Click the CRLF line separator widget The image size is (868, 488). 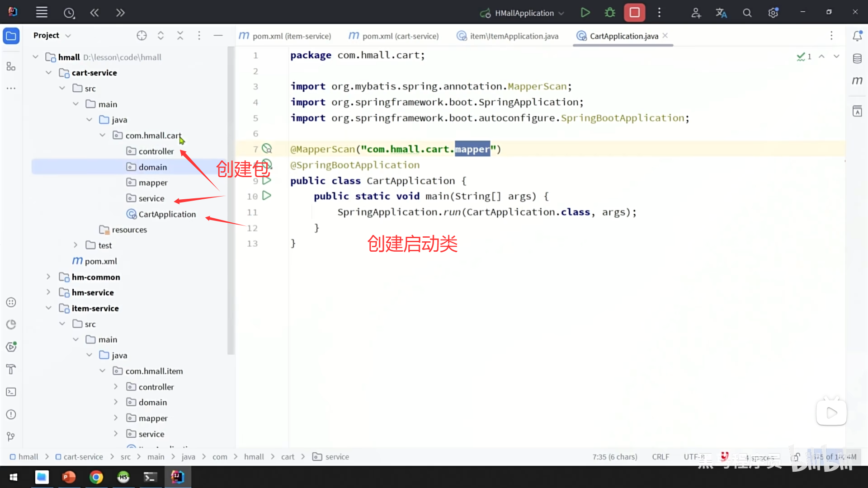point(660,457)
